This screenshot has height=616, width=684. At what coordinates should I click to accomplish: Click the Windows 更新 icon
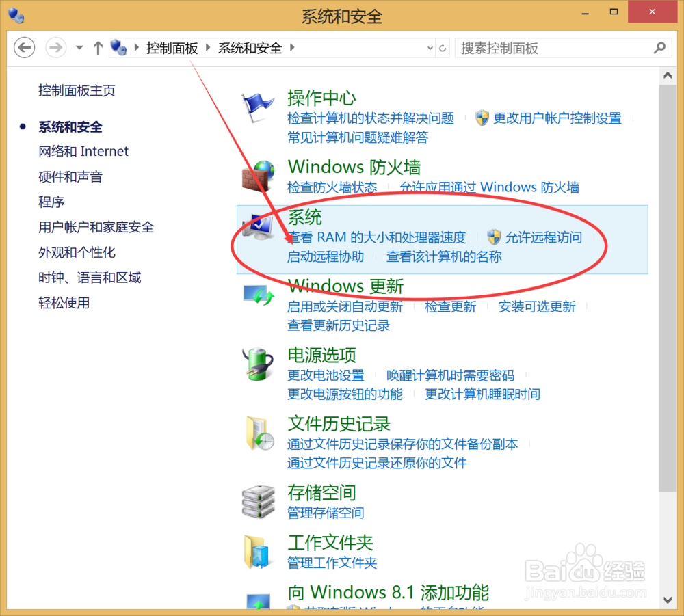tap(258, 295)
